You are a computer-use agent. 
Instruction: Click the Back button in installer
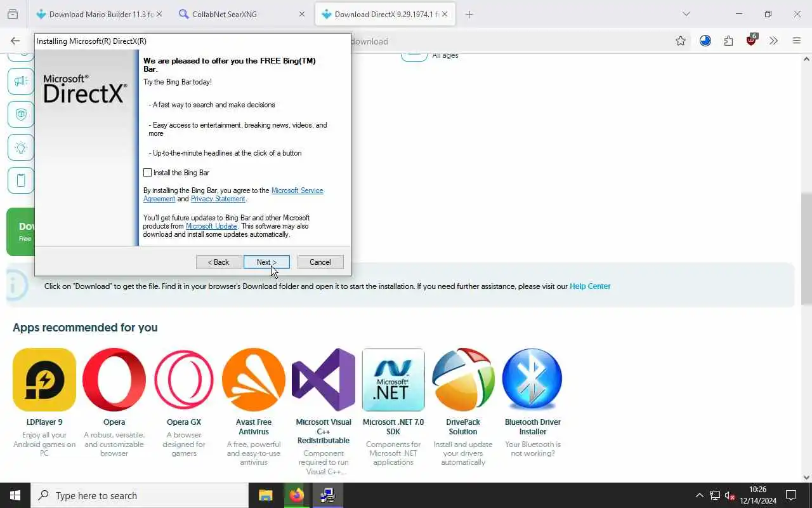click(x=219, y=262)
